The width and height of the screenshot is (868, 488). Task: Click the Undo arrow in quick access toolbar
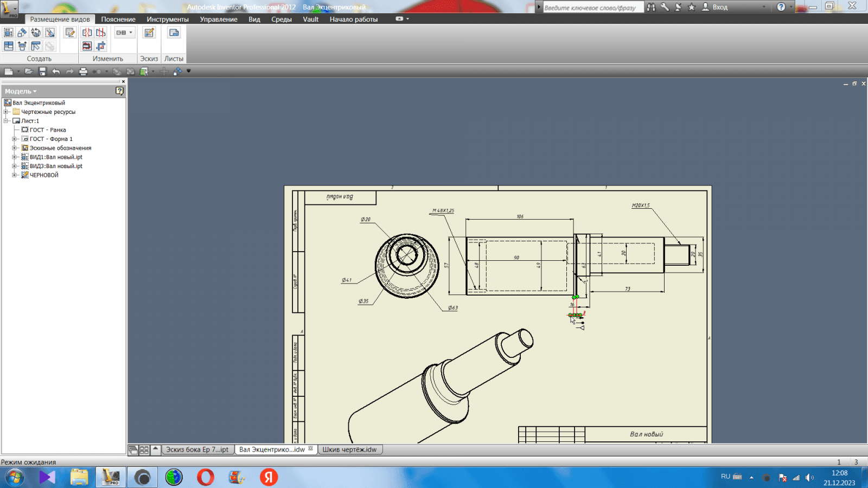pyautogui.click(x=56, y=71)
